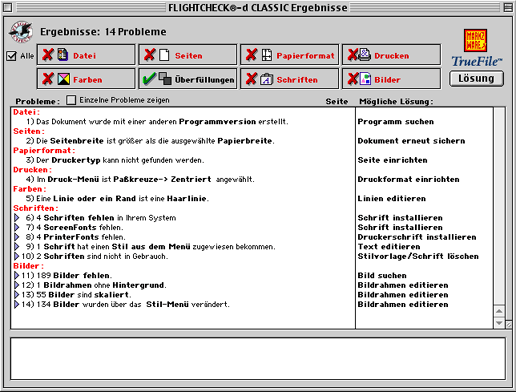Viewport: 516px width, 392px height.
Task: Click the Markzware red logo icon
Action: (476, 41)
